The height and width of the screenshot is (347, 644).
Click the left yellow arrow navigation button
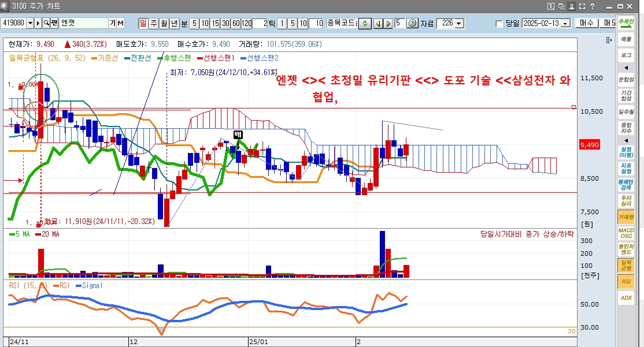point(378,23)
